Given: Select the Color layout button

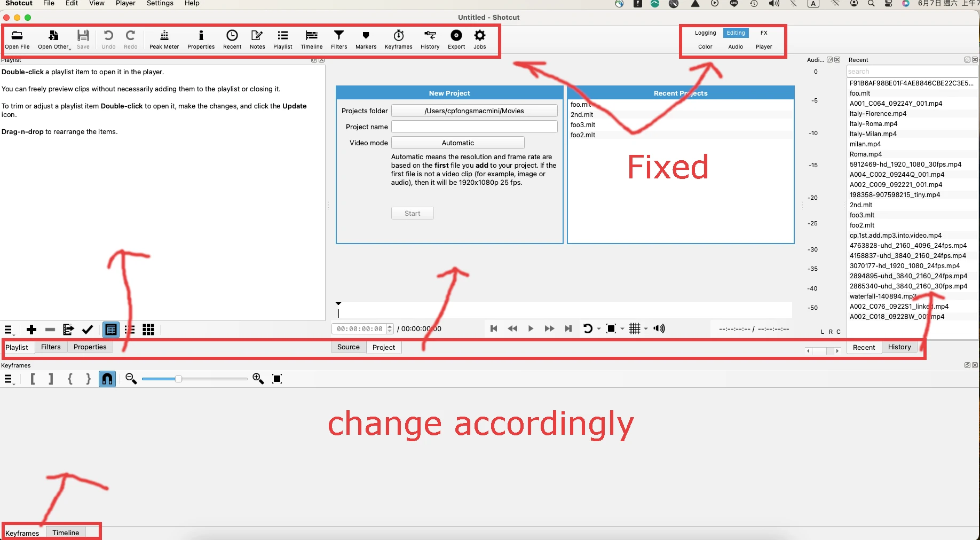Looking at the screenshot, I should coord(705,46).
